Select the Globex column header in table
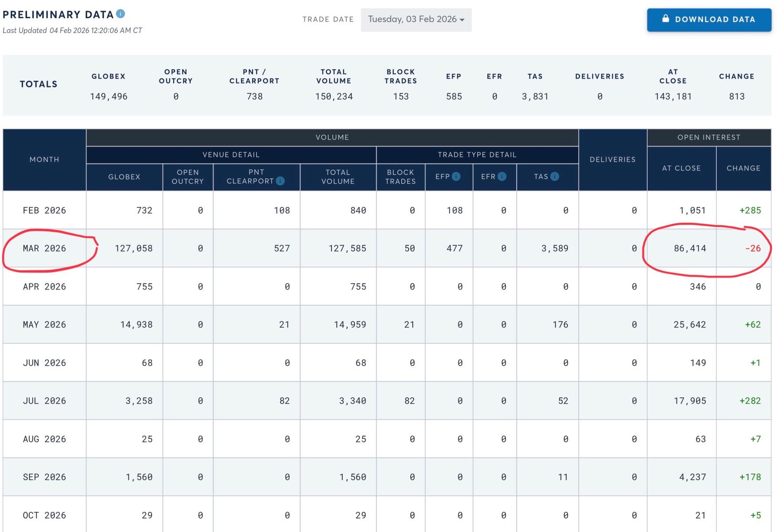 [124, 177]
